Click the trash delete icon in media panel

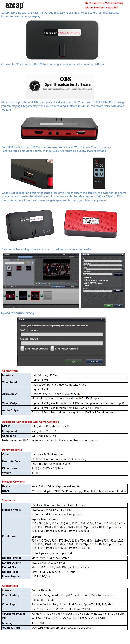pos(32,263)
